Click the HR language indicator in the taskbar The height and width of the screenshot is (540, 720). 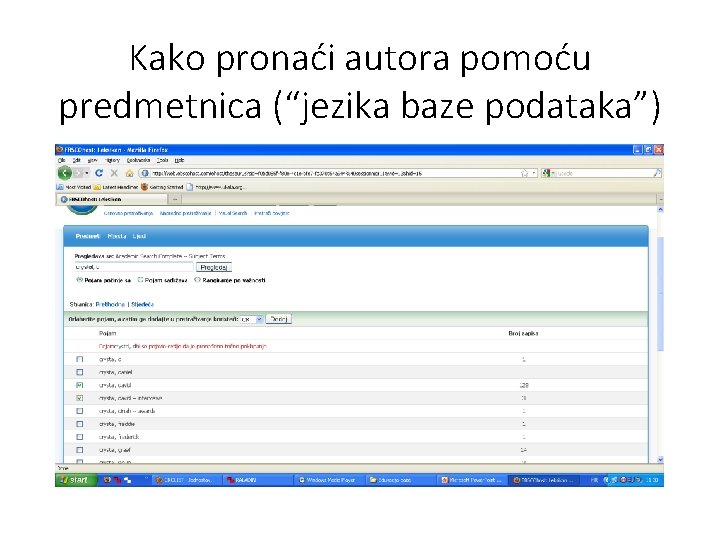pos(594,480)
